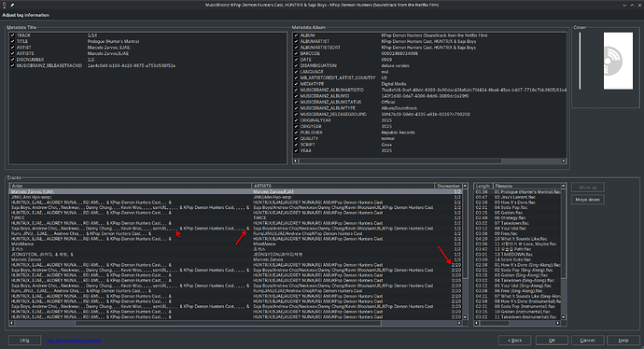Select file 02 Jinu's Lament.flac
The height and width of the screenshot is (349, 644).
pos(514,197)
